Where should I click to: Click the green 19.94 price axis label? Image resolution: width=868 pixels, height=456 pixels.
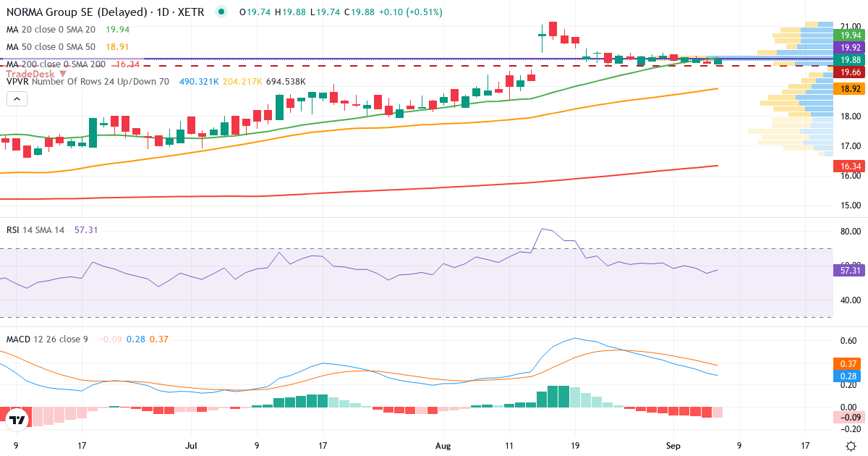coord(850,35)
